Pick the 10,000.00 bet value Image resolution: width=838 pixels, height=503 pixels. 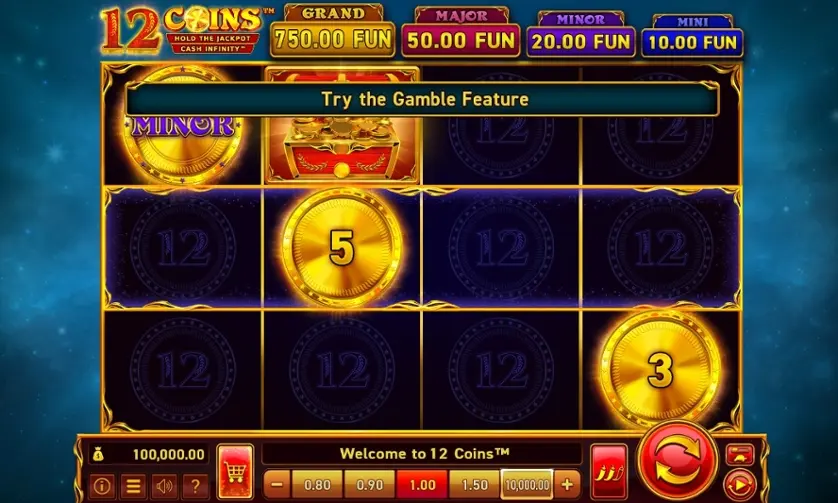pos(527,485)
